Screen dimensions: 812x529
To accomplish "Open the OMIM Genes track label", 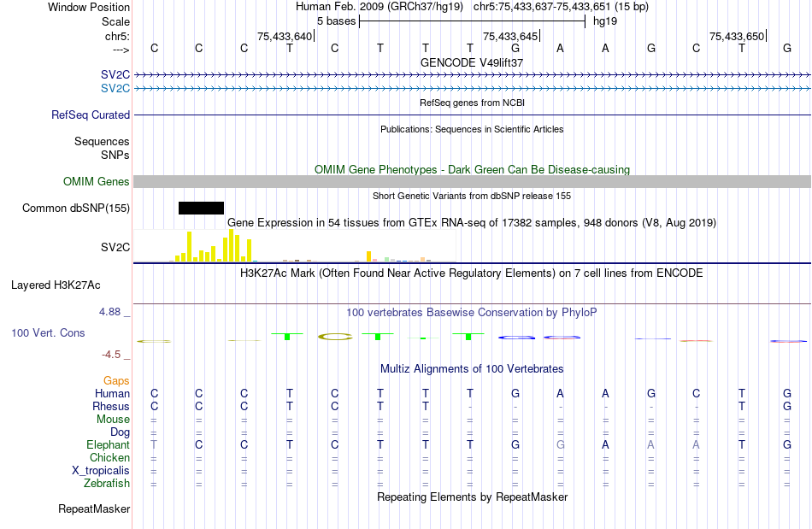I will click(97, 182).
